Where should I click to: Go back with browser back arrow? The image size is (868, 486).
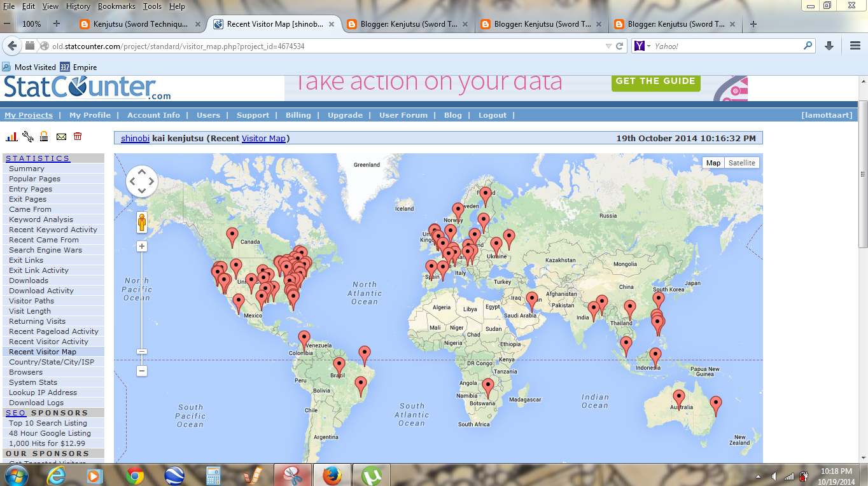point(12,46)
